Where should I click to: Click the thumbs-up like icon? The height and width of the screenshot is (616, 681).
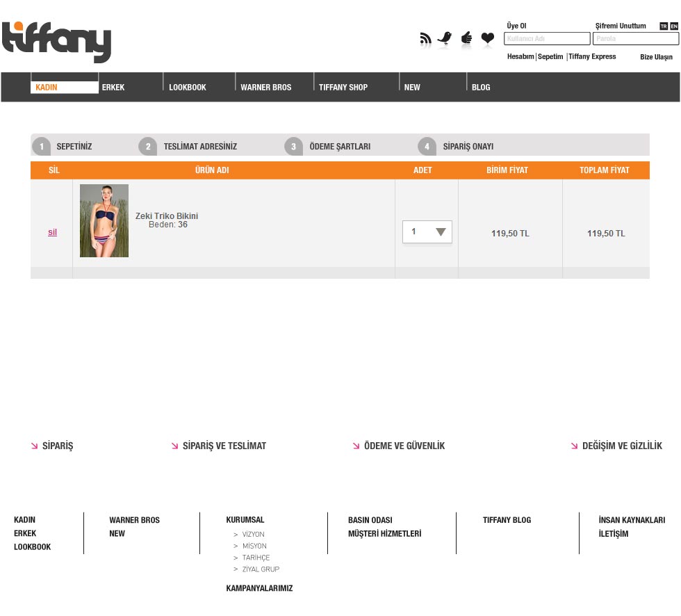466,38
